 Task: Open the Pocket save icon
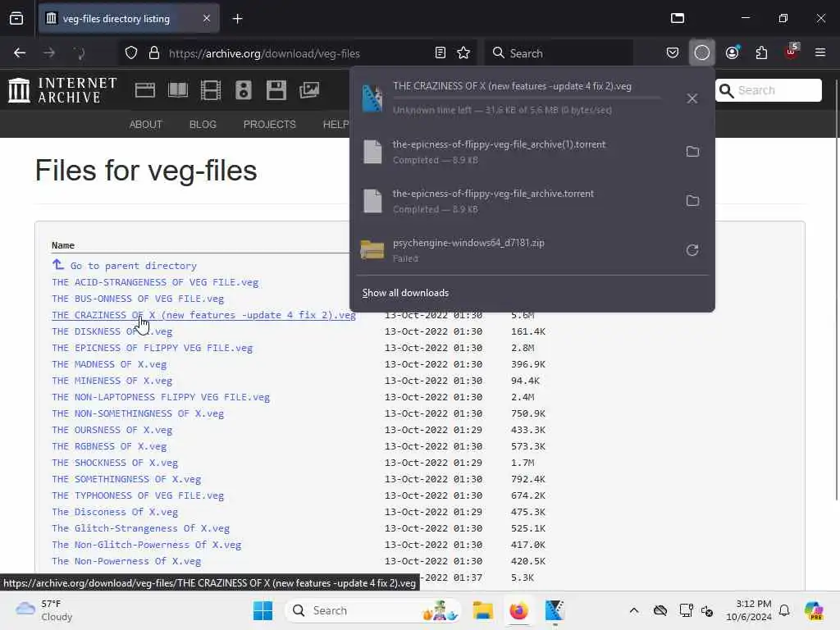[x=673, y=53]
